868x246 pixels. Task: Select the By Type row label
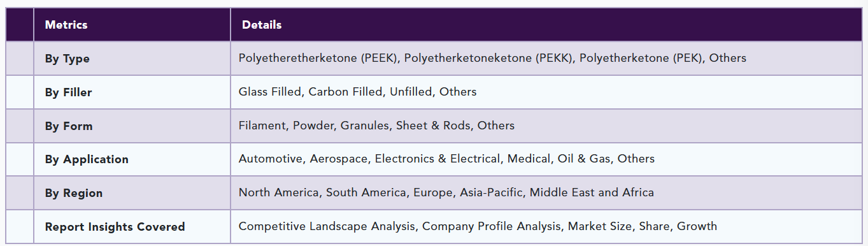67,59
